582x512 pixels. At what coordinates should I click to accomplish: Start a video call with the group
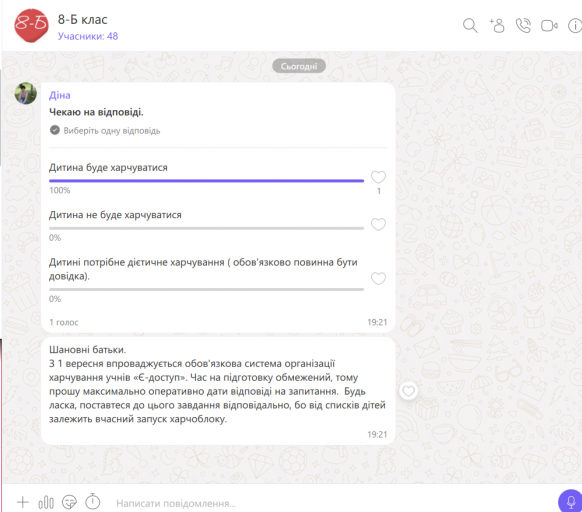click(x=549, y=26)
